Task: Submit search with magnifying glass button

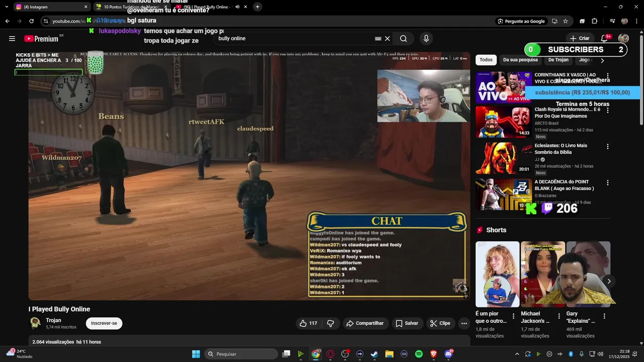Action: (x=404, y=39)
